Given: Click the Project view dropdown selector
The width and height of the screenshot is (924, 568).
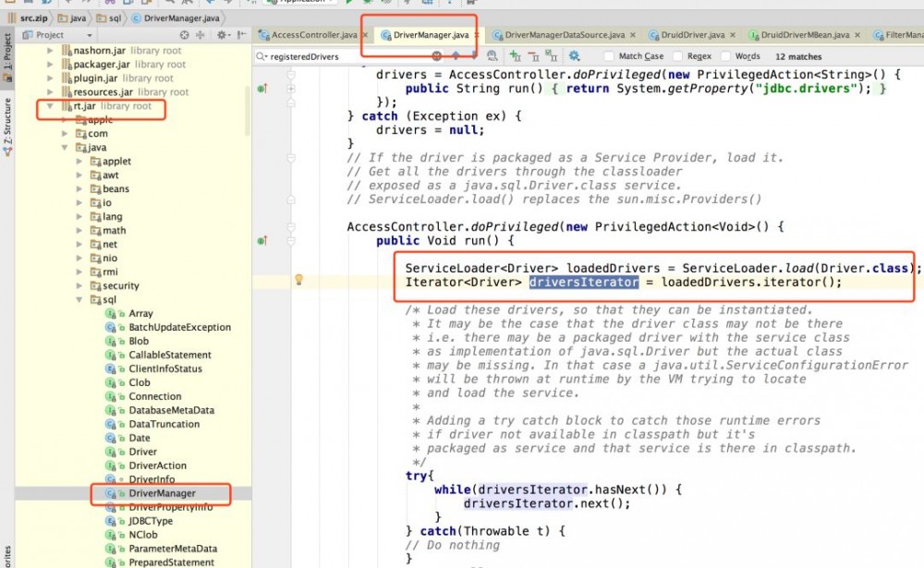Looking at the screenshot, I should click(79, 34).
